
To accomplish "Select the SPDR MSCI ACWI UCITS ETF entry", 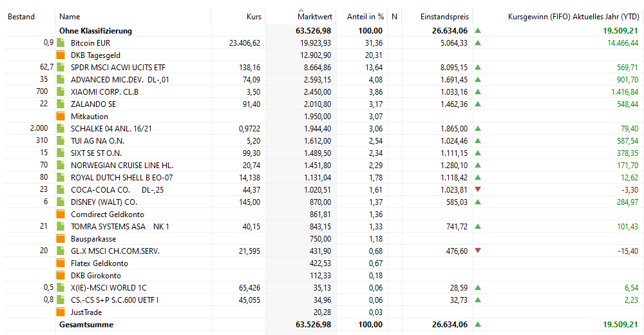I will (x=118, y=68).
